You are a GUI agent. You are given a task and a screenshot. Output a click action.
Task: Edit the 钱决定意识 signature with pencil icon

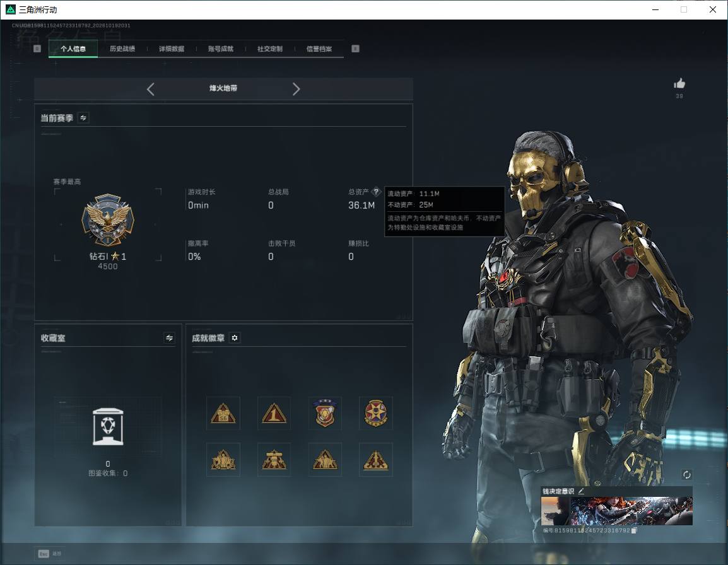581,491
